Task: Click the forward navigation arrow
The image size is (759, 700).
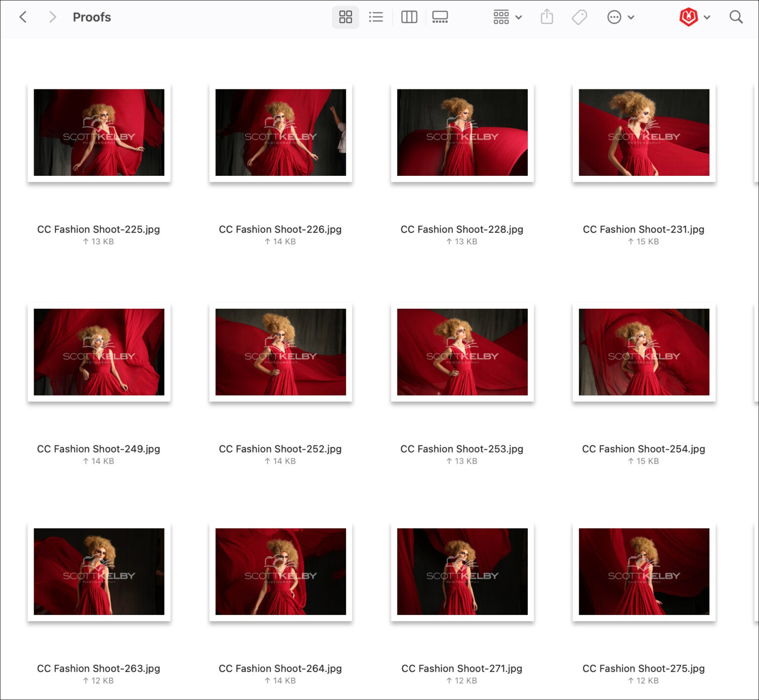Action: click(53, 17)
